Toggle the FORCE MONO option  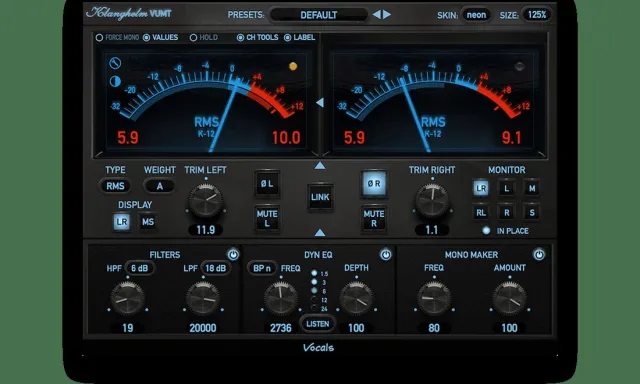pos(117,38)
